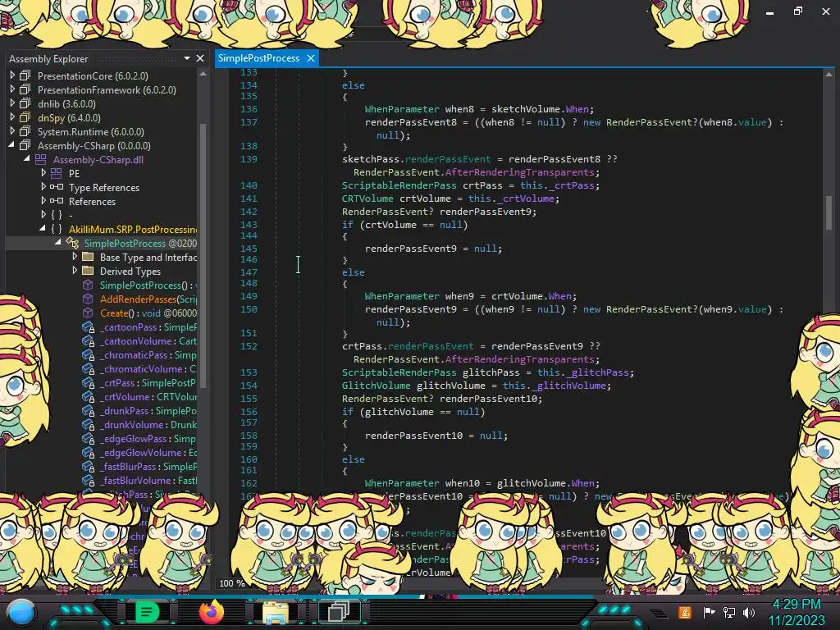Open the 100 % zoom dropdown

click(232, 583)
